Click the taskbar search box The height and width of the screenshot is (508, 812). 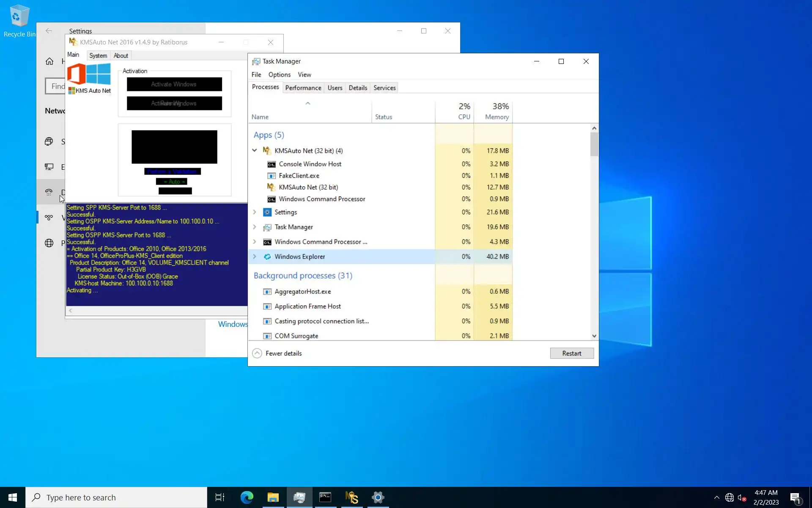point(116,497)
